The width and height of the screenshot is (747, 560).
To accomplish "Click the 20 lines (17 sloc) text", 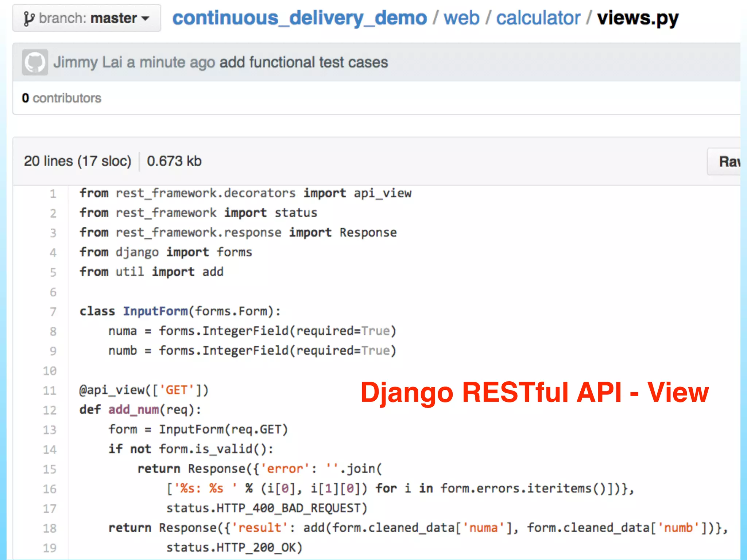I will [x=78, y=161].
